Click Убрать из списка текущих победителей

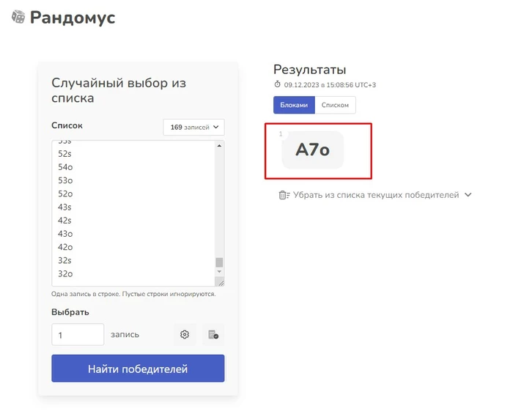(x=375, y=195)
